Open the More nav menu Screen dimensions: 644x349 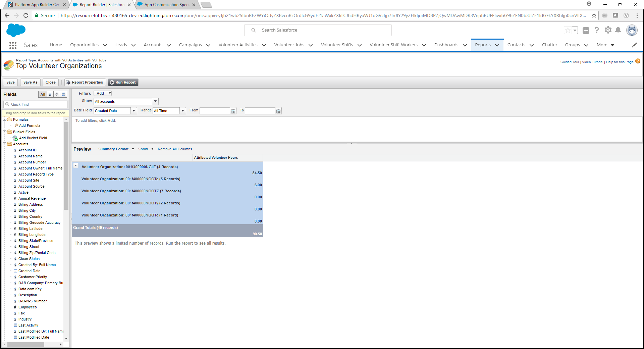[x=605, y=45]
